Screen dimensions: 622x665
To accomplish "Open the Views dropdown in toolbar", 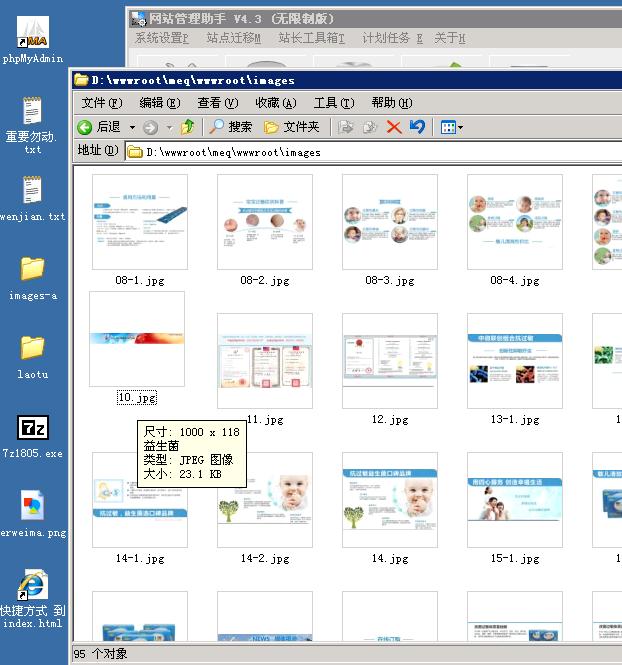I will pos(450,127).
